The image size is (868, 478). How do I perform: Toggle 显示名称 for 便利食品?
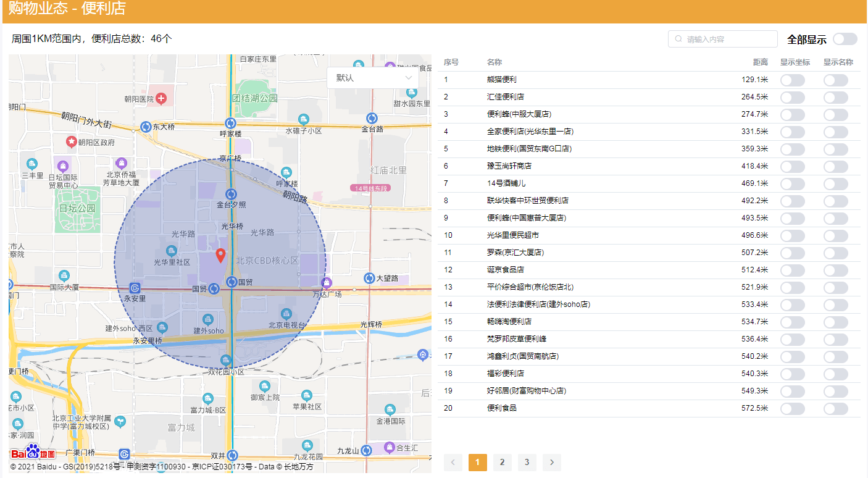click(x=836, y=409)
